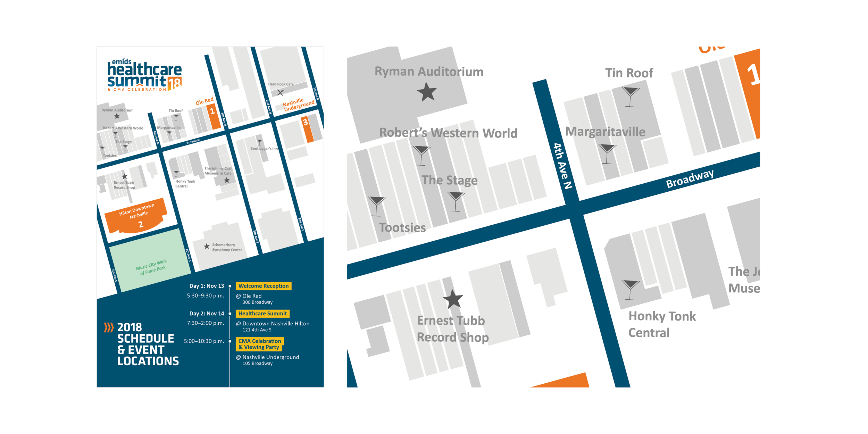
Task: Click the CMA Celebration & Viewing Party label
Action: [x=260, y=344]
